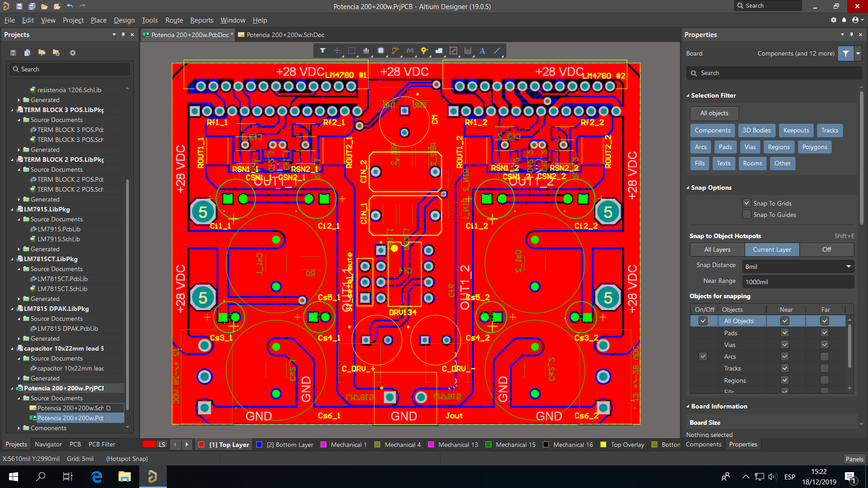Toggle the Keepouts filter button
The width and height of the screenshot is (868, 488).
coord(796,130)
